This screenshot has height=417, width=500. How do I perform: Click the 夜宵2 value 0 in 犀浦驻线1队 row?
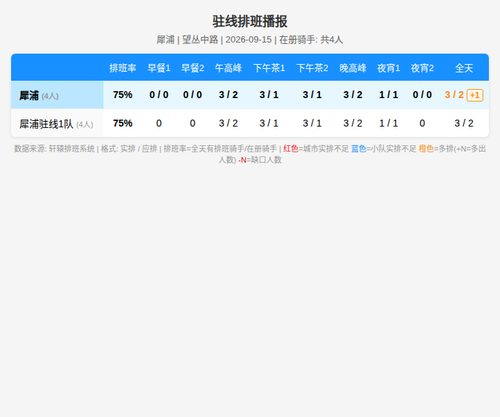point(422,123)
